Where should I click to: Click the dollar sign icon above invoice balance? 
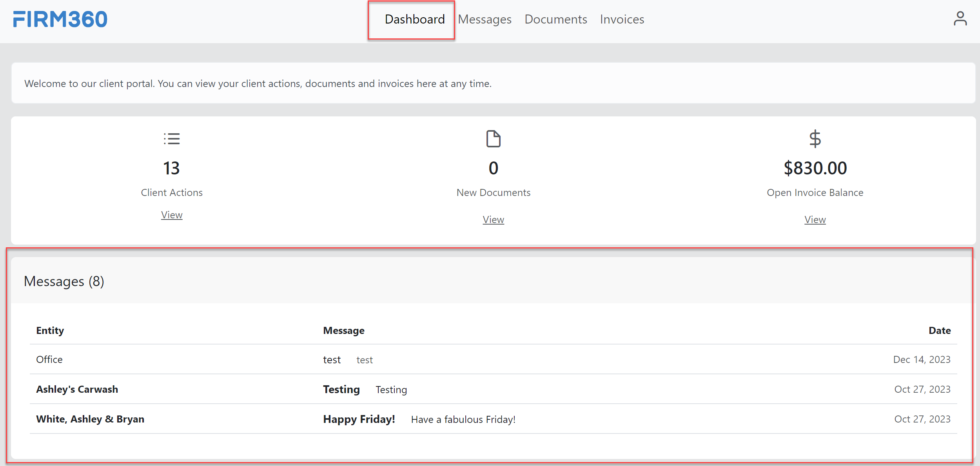815,139
